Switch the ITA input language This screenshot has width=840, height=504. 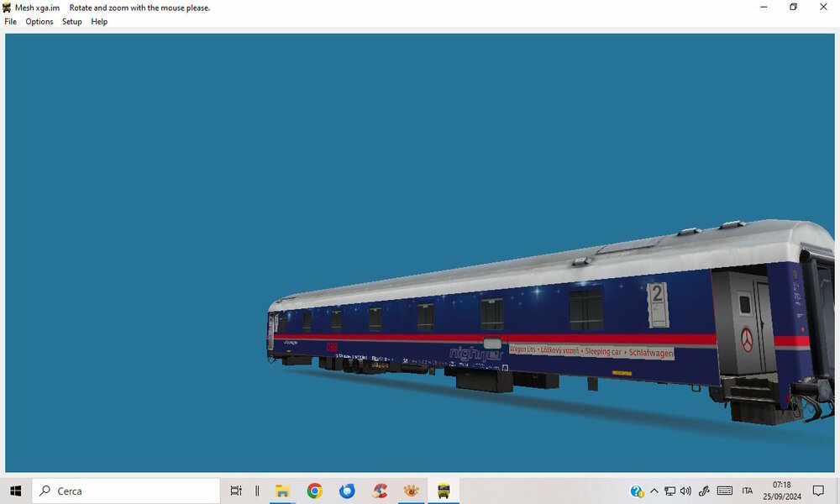[748, 491]
